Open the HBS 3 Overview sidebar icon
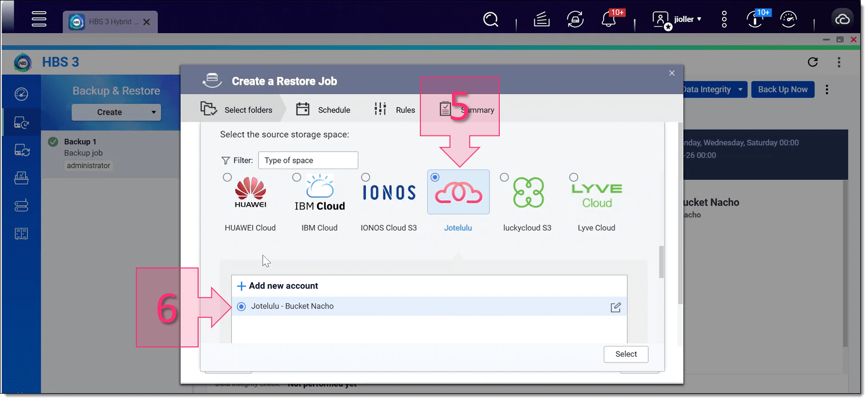868x401 pixels. pyautogui.click(x=21, y=94)
